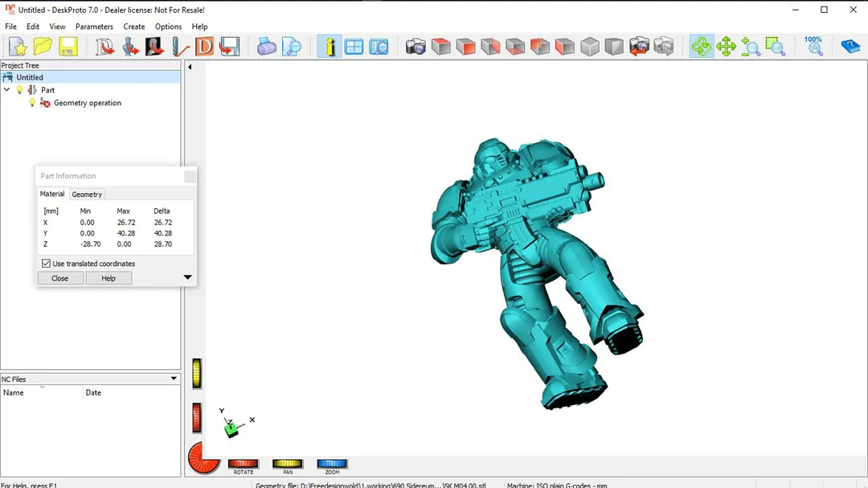Screen dimensions: 868x488
Task: Click the red circular rotation dial
Action: 203,458
